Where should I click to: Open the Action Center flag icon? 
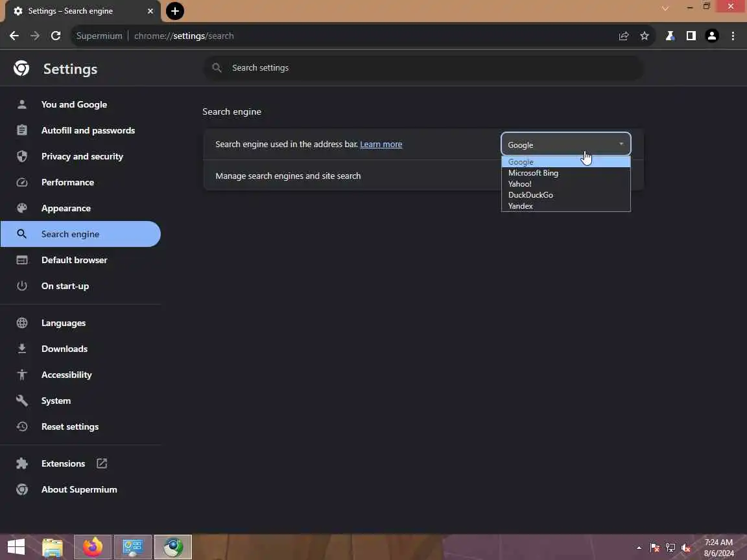coord(655,548)
